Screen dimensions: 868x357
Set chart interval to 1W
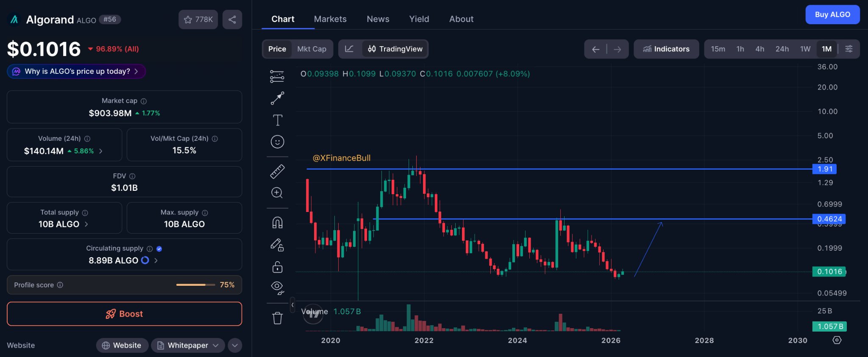tap(805, 49)
